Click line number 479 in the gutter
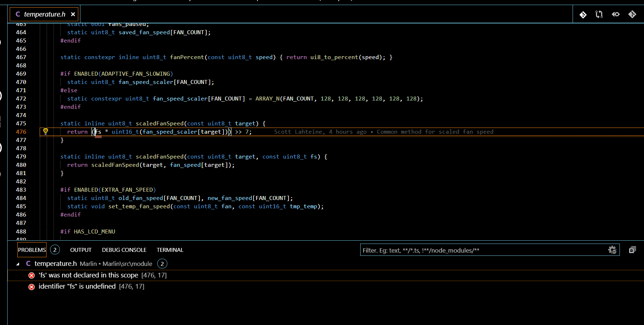 [x=21, y=157]
